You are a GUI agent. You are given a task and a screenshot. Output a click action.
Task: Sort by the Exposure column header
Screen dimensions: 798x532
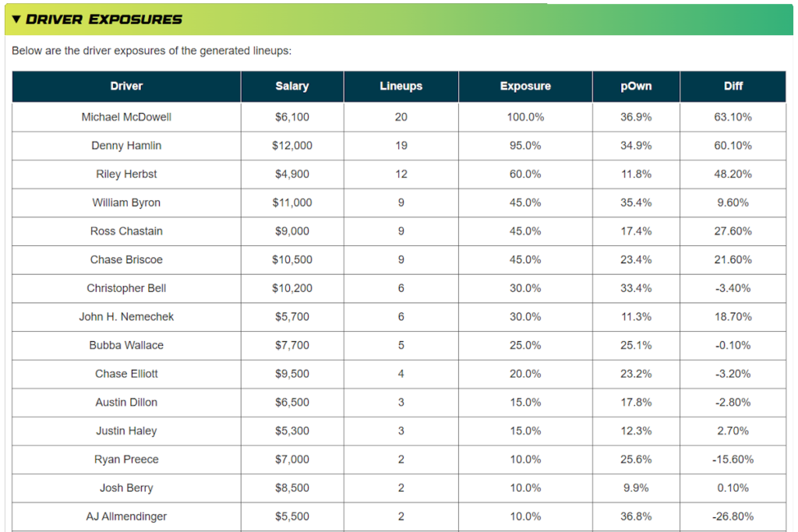525,86
